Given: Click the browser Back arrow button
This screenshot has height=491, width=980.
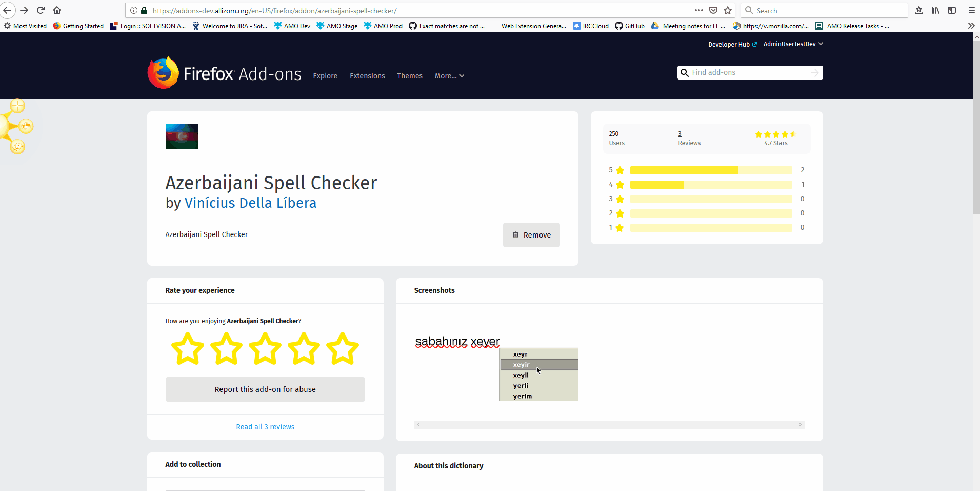Looking at the screenshot, I should pyautogui.click(x=7, y=10).
